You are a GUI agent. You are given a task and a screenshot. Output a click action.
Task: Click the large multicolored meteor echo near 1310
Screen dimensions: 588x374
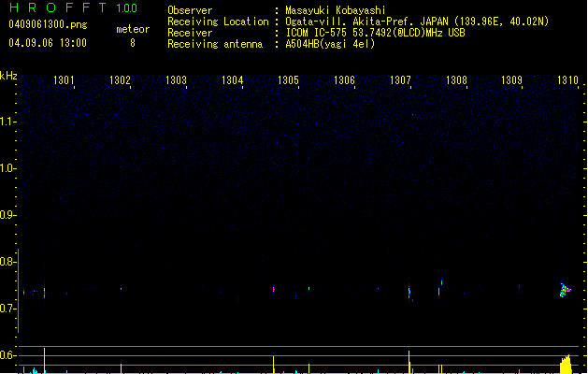click(565, 290)
